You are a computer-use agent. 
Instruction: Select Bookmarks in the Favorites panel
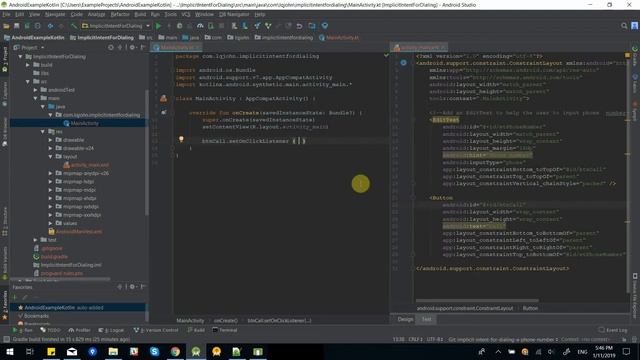33,316
